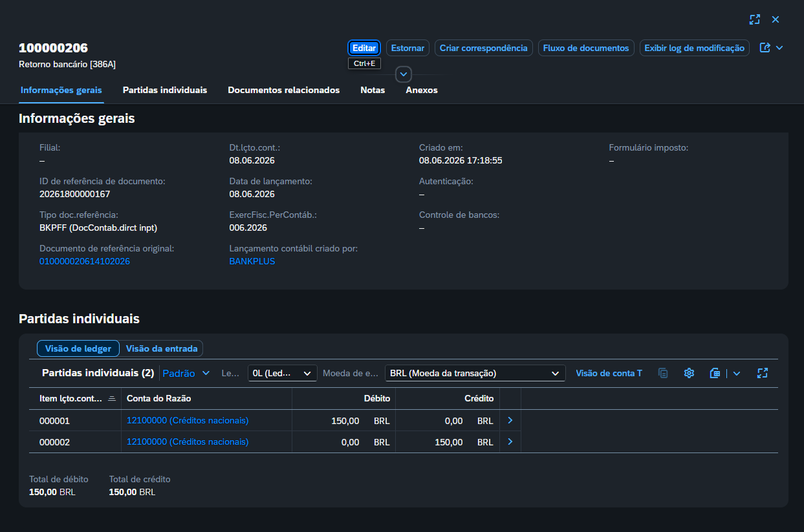
Task: Expand the collapsed header chevron
Action: [x=404, y=74]
